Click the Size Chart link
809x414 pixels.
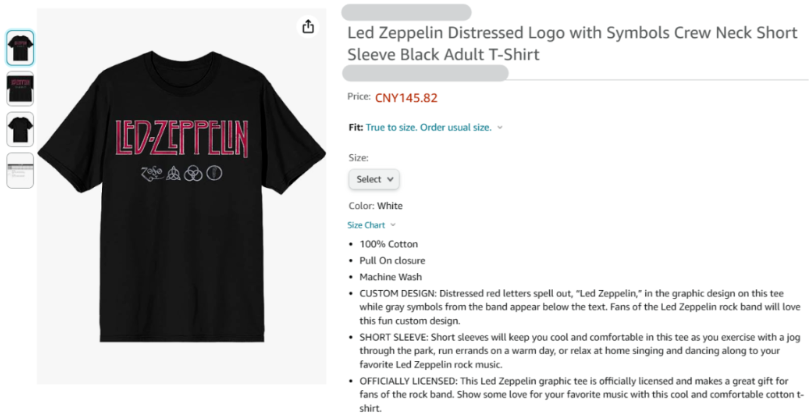pyautogui.click(x=366, y=225)
